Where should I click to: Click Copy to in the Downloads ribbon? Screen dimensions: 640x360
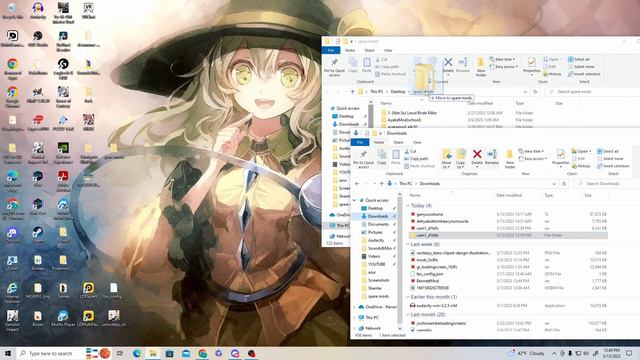pos(460,158)
